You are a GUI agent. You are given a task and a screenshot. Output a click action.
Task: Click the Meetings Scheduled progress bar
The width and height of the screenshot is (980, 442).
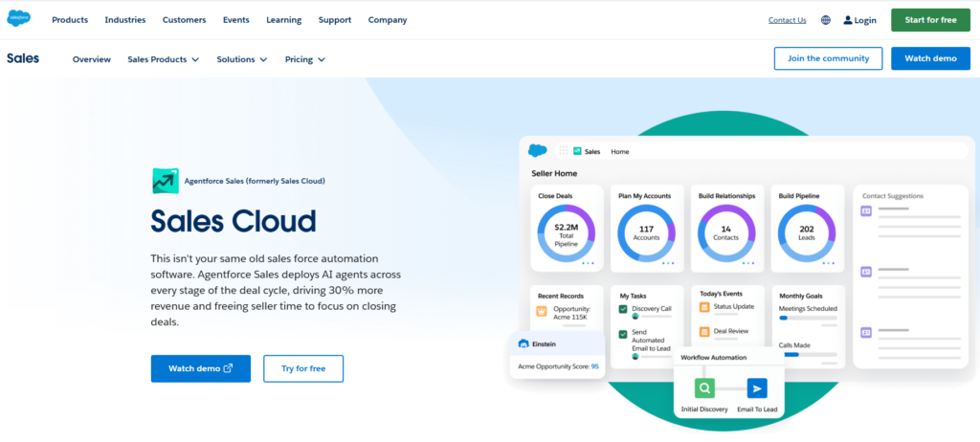click(808, 318)
